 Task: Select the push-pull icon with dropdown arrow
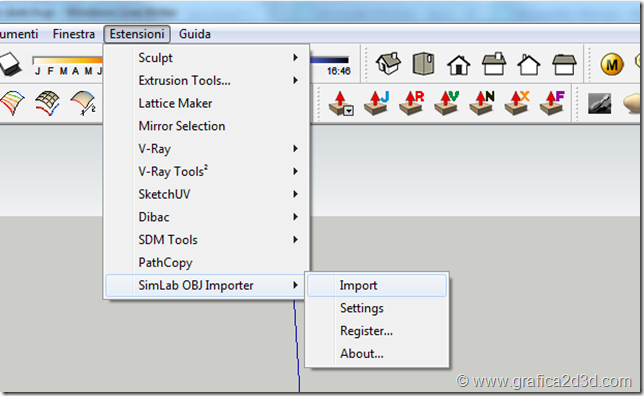341,103
